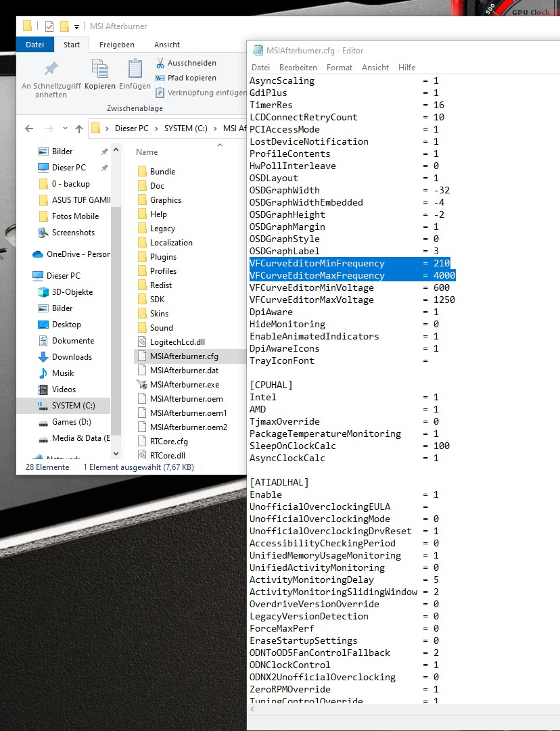Image resolution: width=560 pixels, height=731 pixels.
Task: Select the Skins folder
Action: click(x=159, y=313)
